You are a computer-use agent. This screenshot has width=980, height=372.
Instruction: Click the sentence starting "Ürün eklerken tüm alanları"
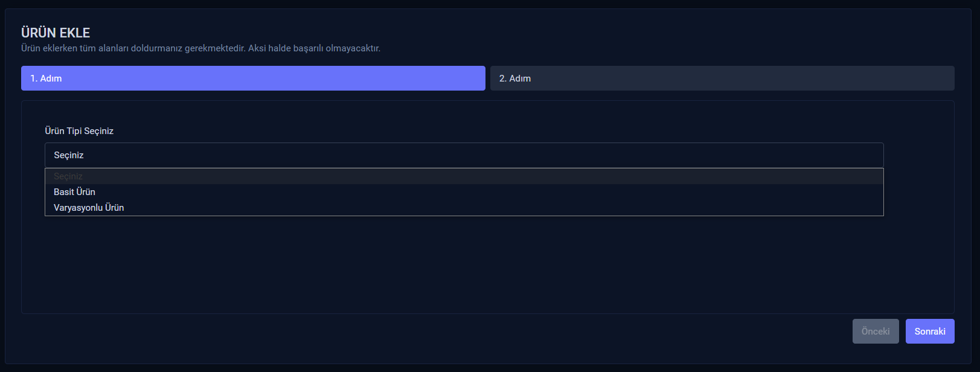tap(133, 48)
